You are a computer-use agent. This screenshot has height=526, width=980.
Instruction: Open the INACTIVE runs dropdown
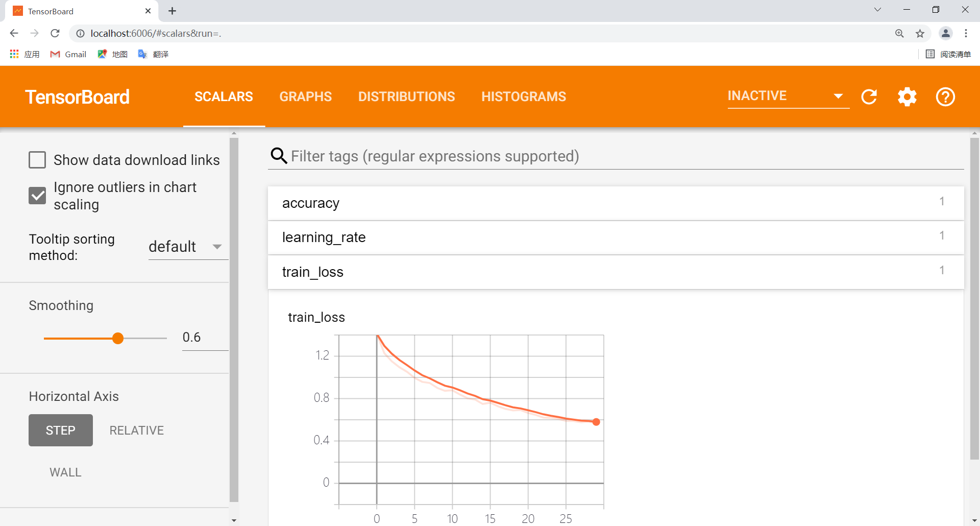[786, 96]
